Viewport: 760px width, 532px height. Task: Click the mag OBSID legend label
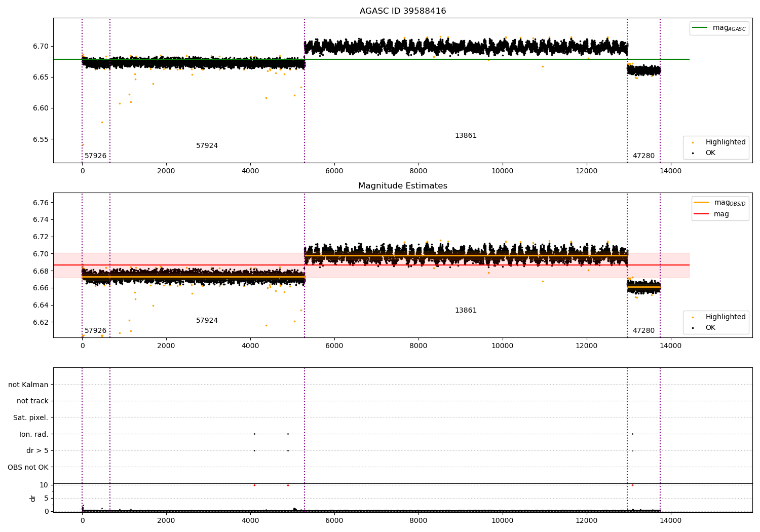[730, 203]
